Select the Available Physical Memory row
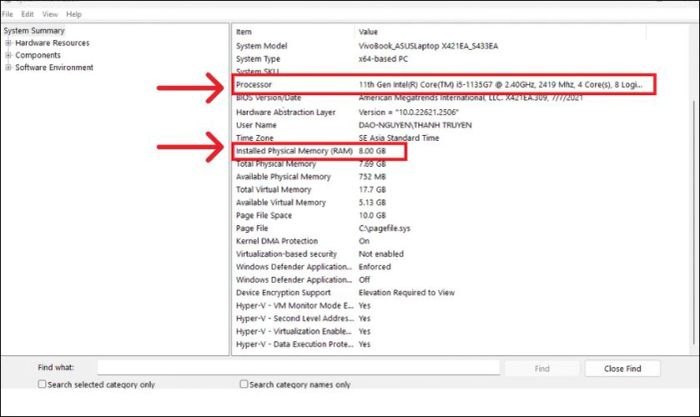700x417 pixels. 440,177
